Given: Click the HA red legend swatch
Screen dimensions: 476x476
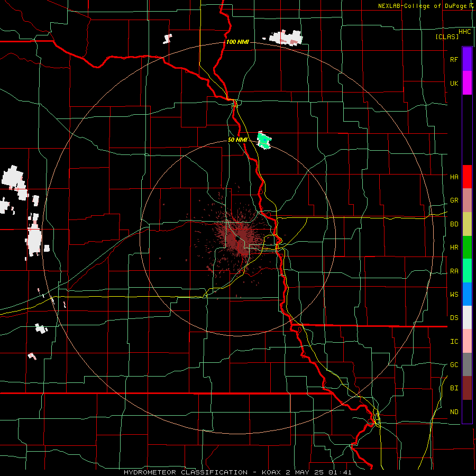Looking at the screenshot, I should pyautogui.click(x=467, y=177).
